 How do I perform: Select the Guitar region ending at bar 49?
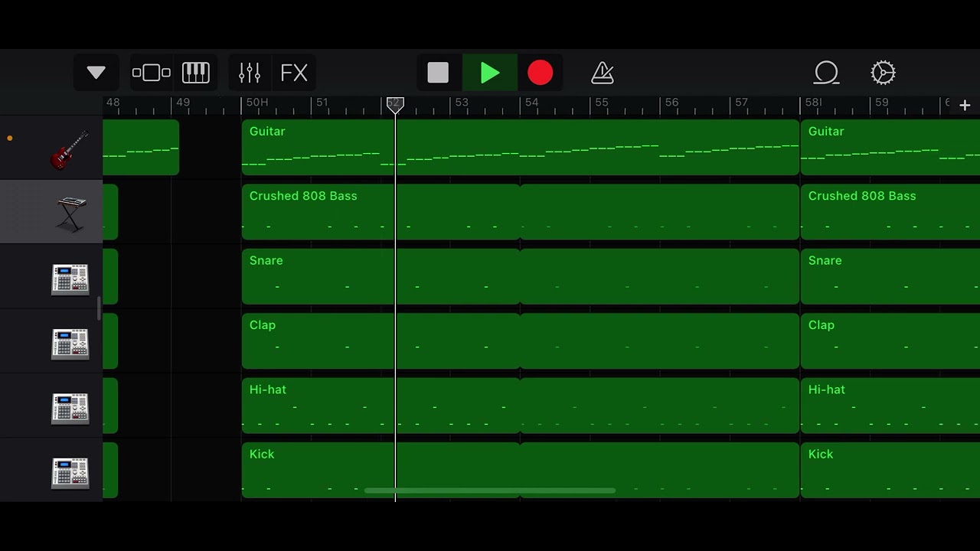point(141,148)
